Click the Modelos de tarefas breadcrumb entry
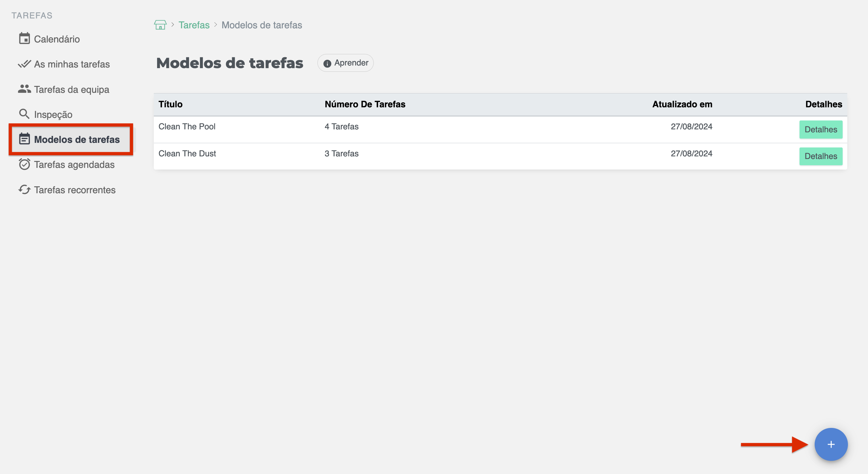The image size is (868, 474). pyautogui.click(x=262, y=25)
